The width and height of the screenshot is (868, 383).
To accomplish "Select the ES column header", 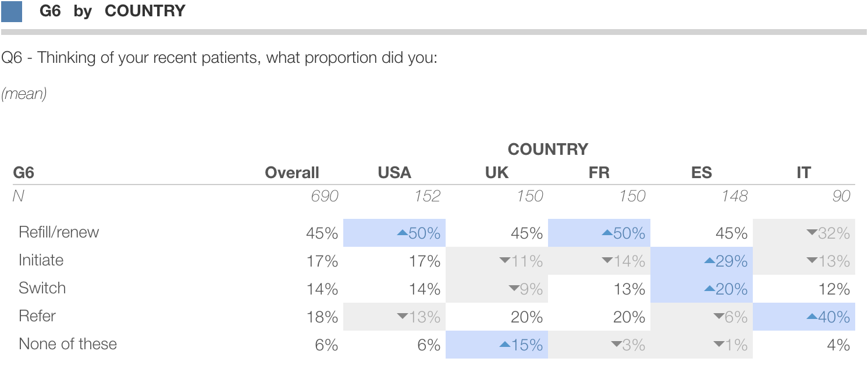I will (702, 173).
